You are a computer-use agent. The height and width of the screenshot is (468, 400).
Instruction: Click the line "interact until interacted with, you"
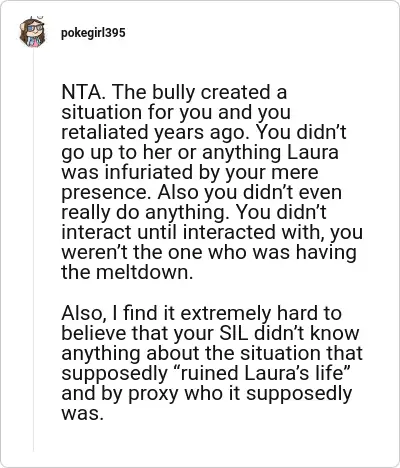pos(212,232)
